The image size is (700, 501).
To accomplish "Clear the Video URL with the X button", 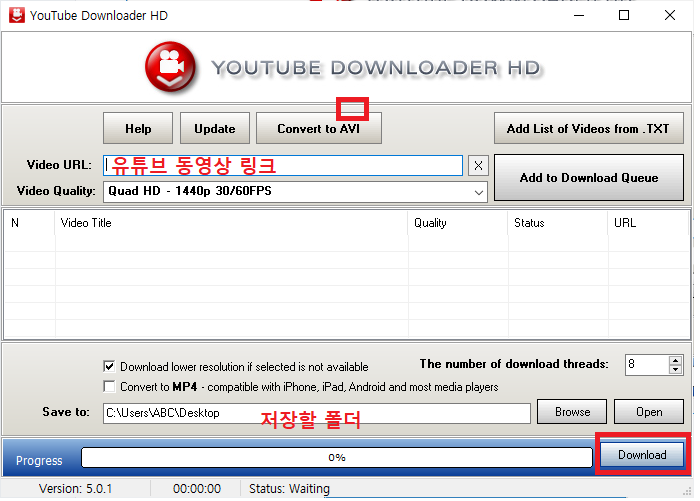I will (478, 166).
